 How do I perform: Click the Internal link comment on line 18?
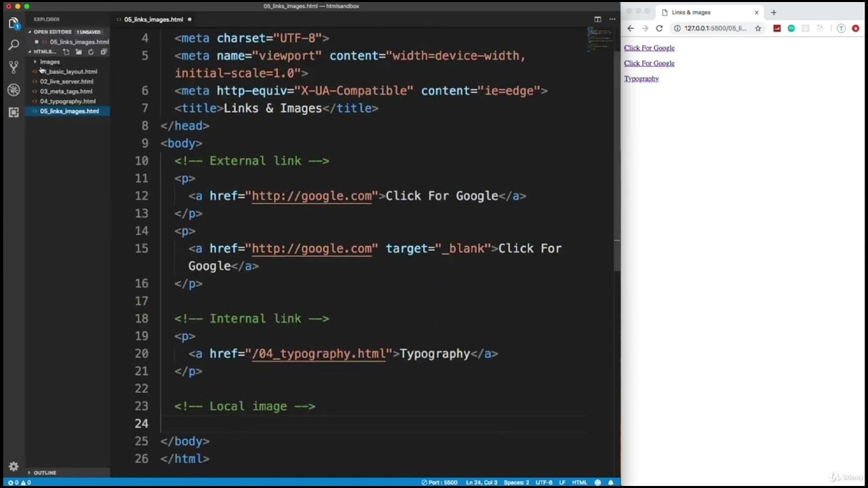(252, 319)
